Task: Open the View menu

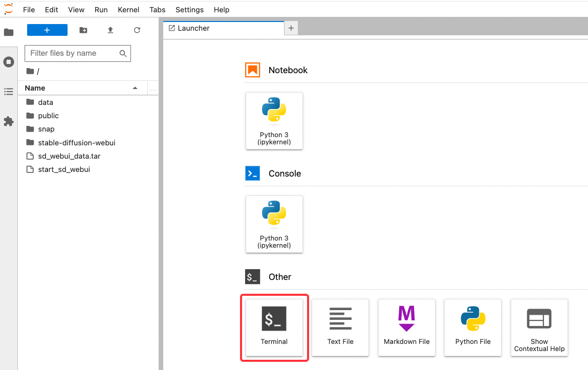Action: (x=76, y=10)
